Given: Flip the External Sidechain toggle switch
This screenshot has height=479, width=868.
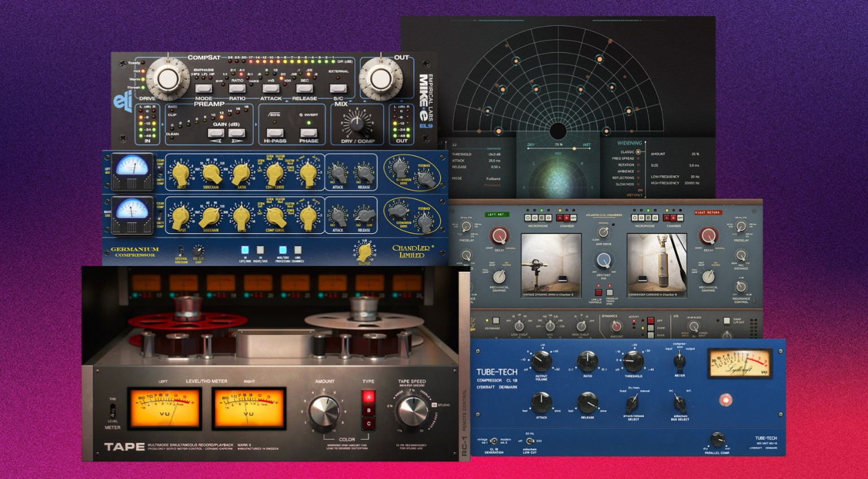Looking at the screenshot, I should pos(181,251).
